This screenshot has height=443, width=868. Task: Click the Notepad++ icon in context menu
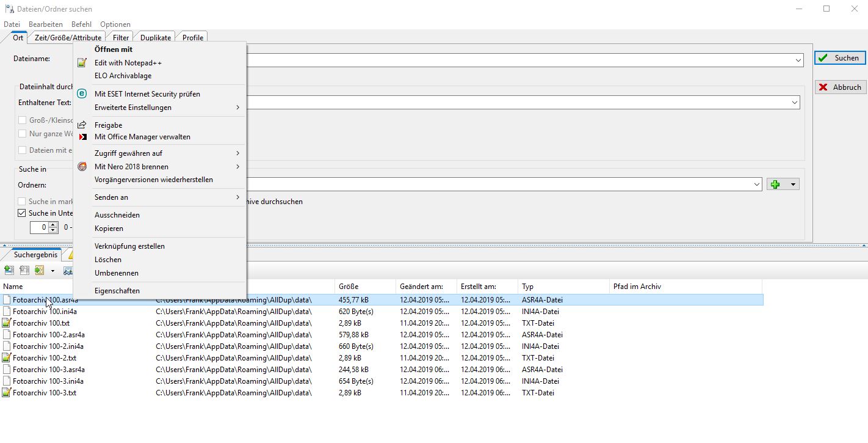pyautogui.click(x=82, y=63)
